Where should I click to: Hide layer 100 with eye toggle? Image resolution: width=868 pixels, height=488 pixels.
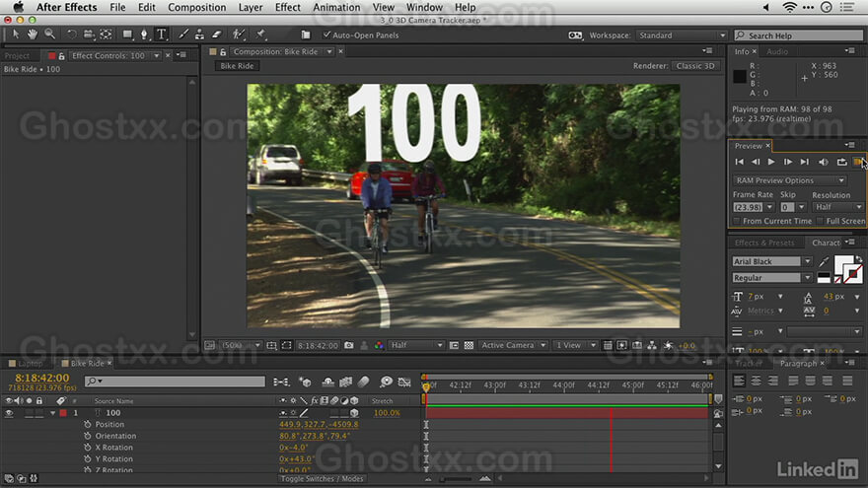point(9,413)
